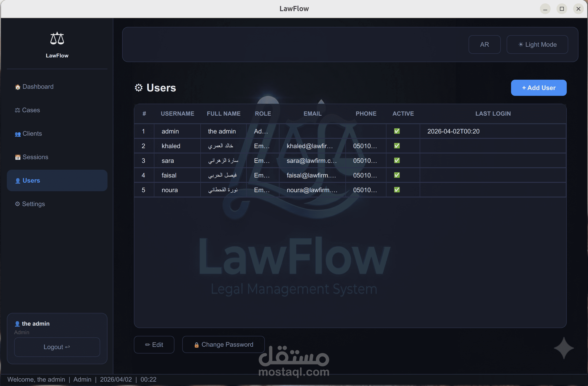Toggle the active checkmark for khaled
The height and width of the screenshot is (386, 588).
tap(397, 146)
